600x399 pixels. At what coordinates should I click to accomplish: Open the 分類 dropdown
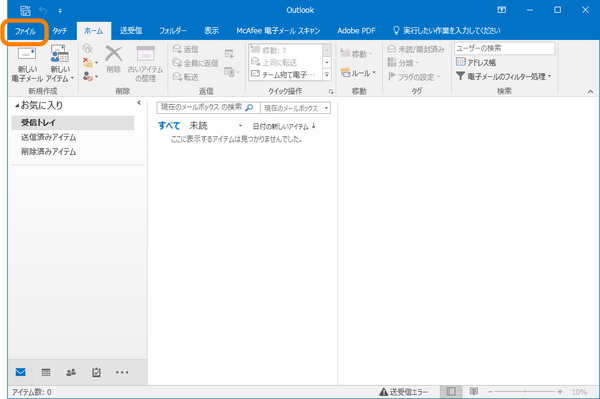click(403, 63)
